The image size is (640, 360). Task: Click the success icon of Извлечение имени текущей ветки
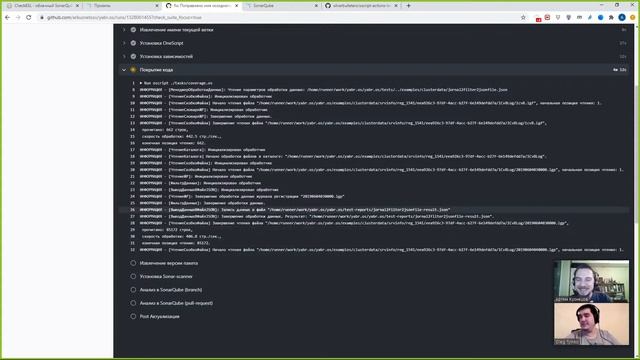133,30
